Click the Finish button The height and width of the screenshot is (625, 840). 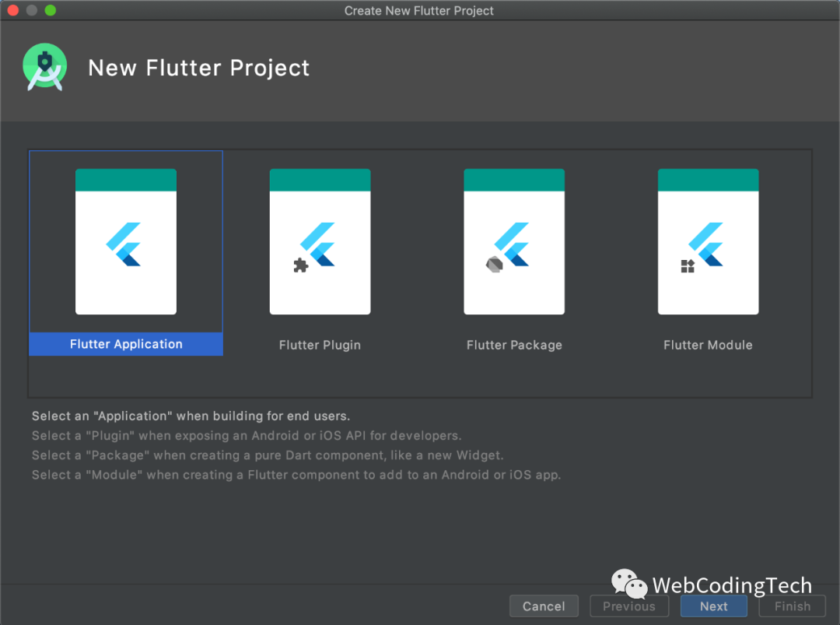[793, 606]
